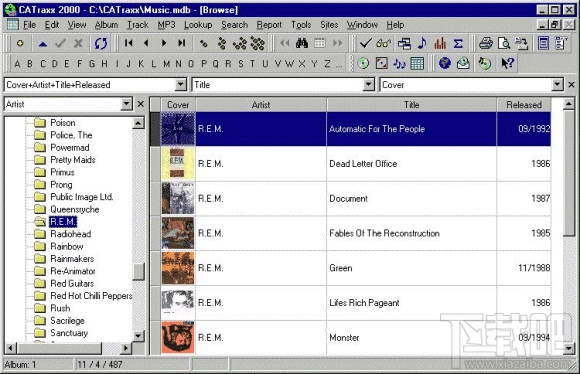Image resolution: width=580 pixels, height=374 pixels.
Task: Click the New record icon with the yellow plus
Action: point(20,44)
